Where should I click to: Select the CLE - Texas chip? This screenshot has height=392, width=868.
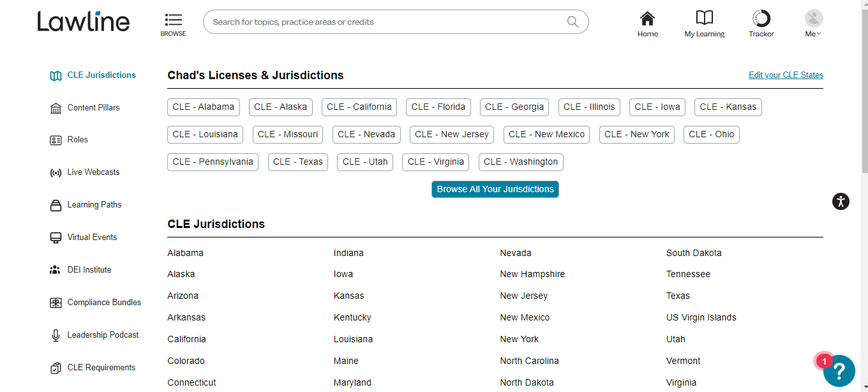click(298, 162)
